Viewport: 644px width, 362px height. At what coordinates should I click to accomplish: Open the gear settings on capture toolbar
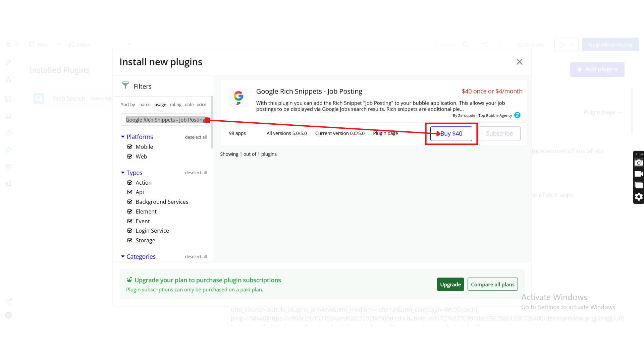638,197
